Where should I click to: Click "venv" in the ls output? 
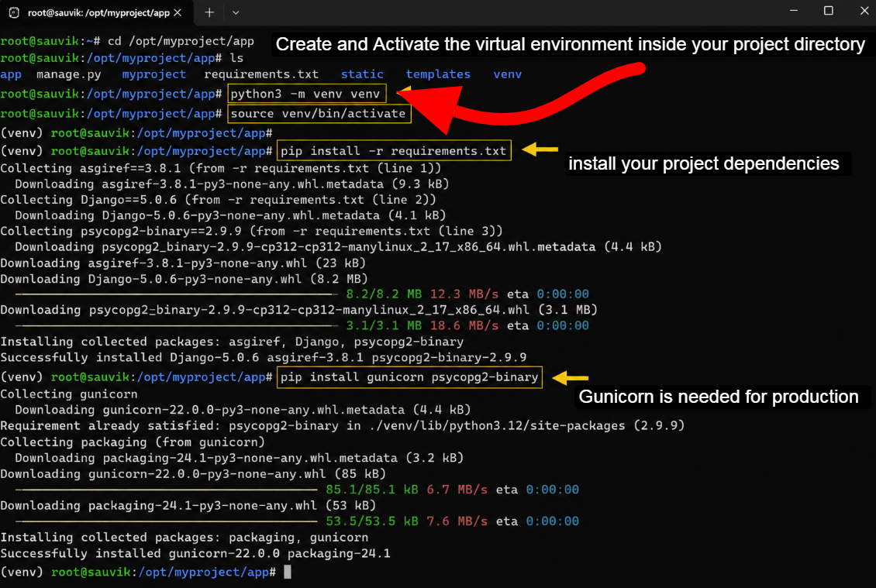[507, 74]
